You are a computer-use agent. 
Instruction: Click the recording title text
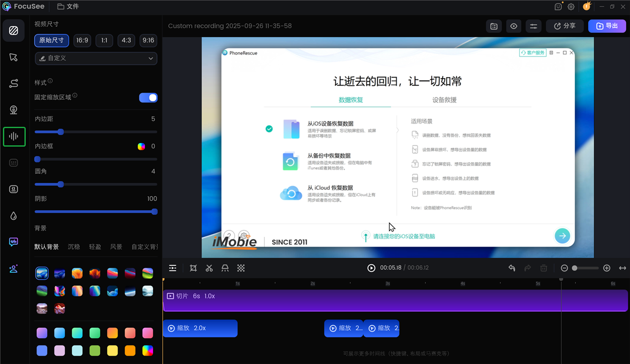coord(230,26)
